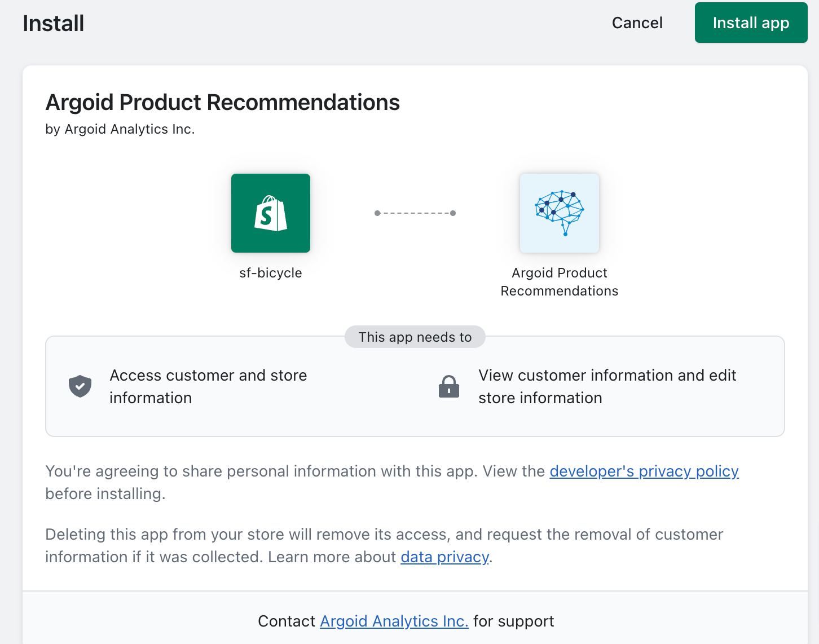This screenshot has height=644, width=819.
Task: Click the 'Install' page title
Action: click(x=54, y=23)
